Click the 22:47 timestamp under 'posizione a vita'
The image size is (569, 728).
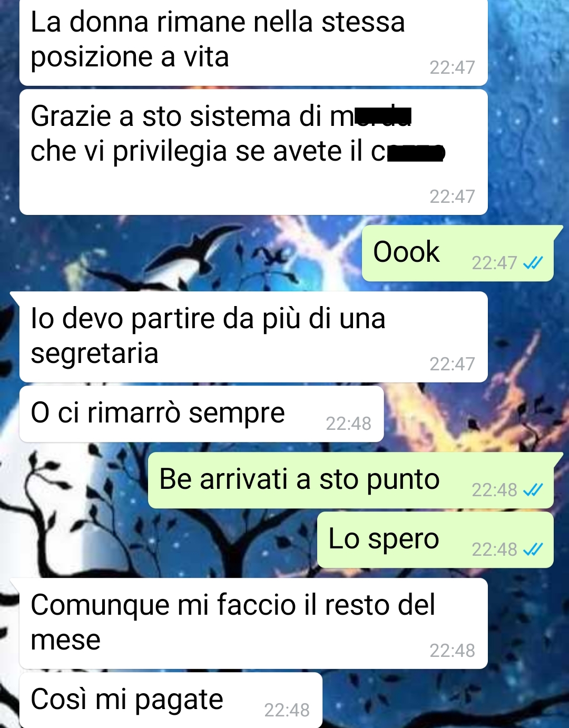coord(452,67)
